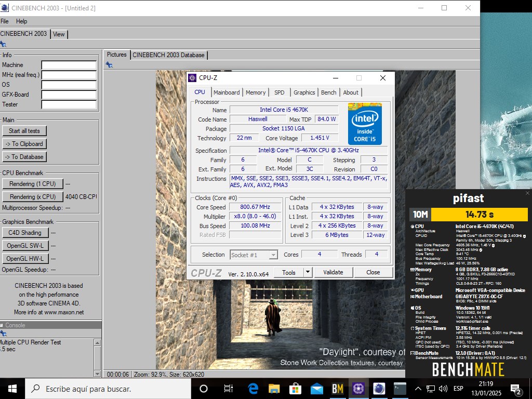Click the CINEBENCH title bar app icon
532x399 pixels.
[x=4, y=8]
